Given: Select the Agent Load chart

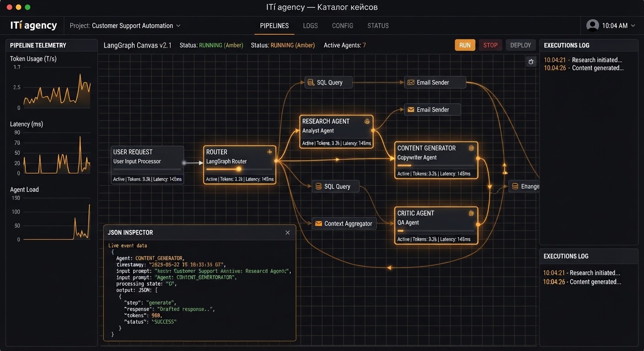Looking at the screenshot, I should pos(50,218).
